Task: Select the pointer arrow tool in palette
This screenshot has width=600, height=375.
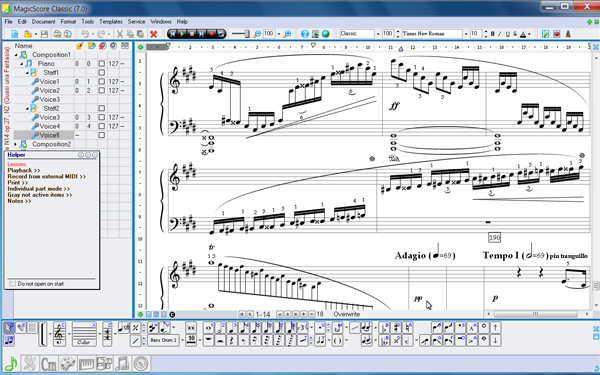Action: click(9, 328)
